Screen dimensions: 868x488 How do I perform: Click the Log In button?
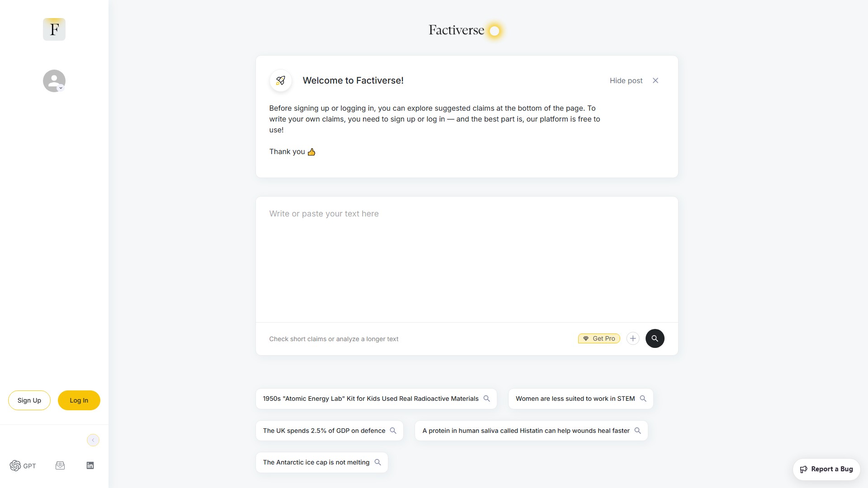79,400
